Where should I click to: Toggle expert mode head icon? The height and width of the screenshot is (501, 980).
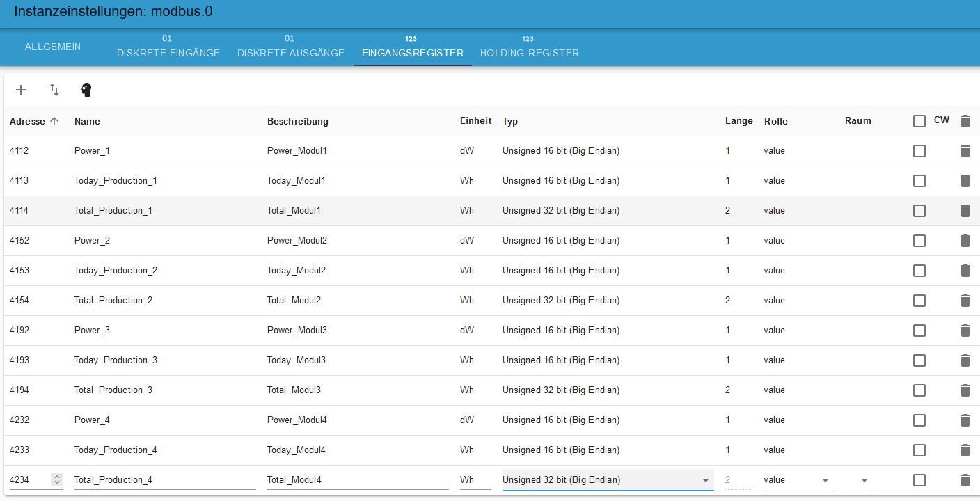86,90
